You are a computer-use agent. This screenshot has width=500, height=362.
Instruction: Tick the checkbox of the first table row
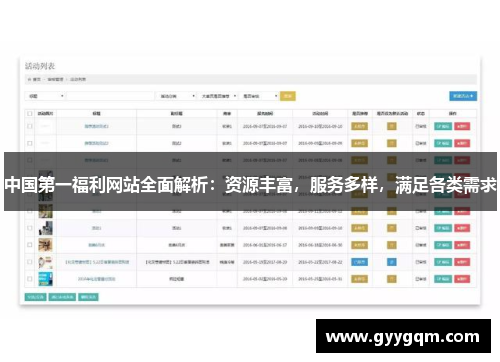(x=30, y=126)
